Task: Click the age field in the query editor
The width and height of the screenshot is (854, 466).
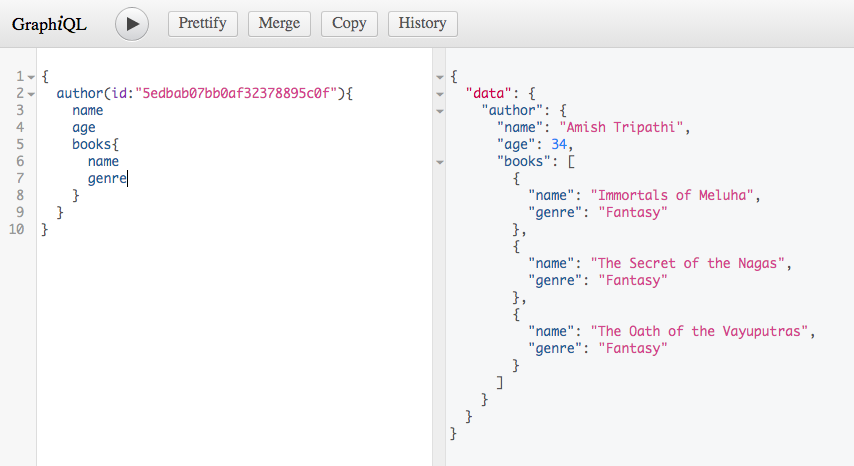Action: click(84, 127)
